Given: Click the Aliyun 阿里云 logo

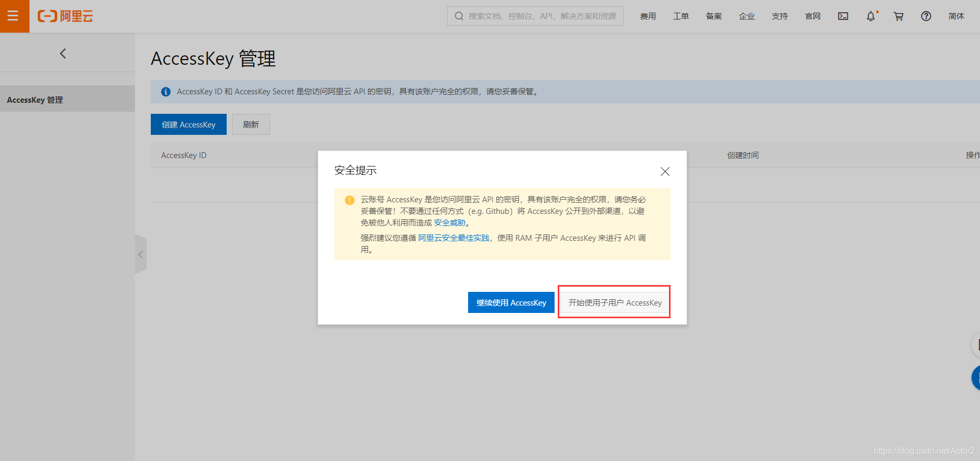Looking at the screenshot, I should (65, 16).
